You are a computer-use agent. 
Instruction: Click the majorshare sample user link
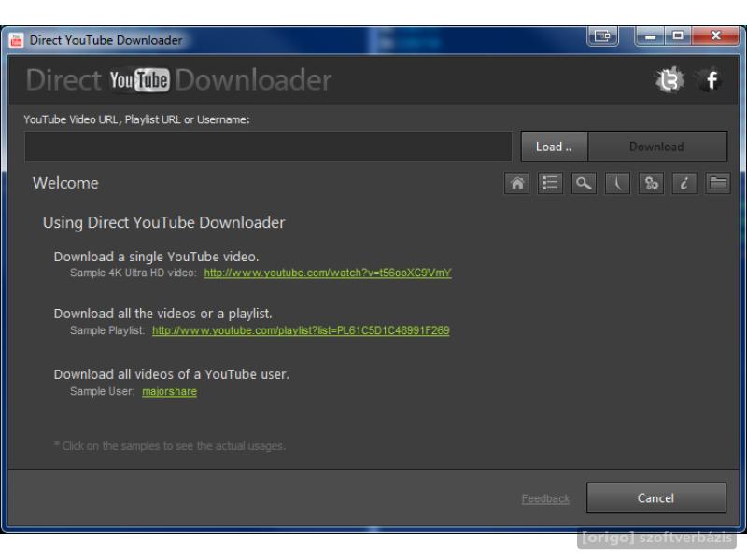coord(169,391)
